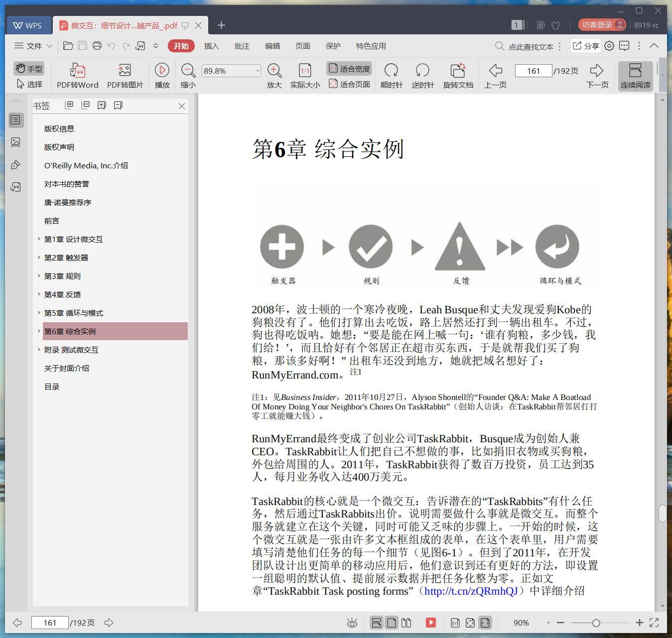Image resolution: width=672 pixels, height=638 pixels.
Task: Open the 89.8% zoom dropdown
Action: (x=258, y=71)
